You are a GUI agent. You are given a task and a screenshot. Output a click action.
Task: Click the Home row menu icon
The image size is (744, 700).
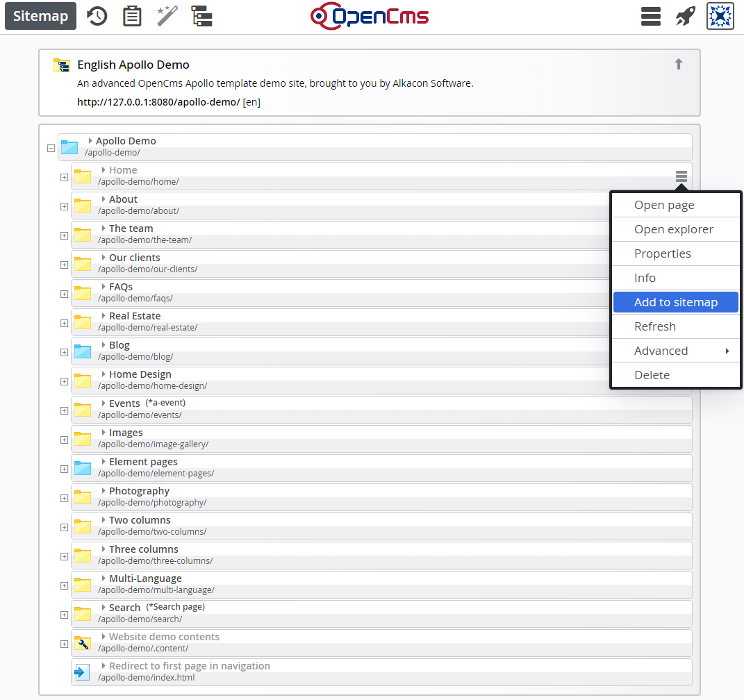[681, 176]
